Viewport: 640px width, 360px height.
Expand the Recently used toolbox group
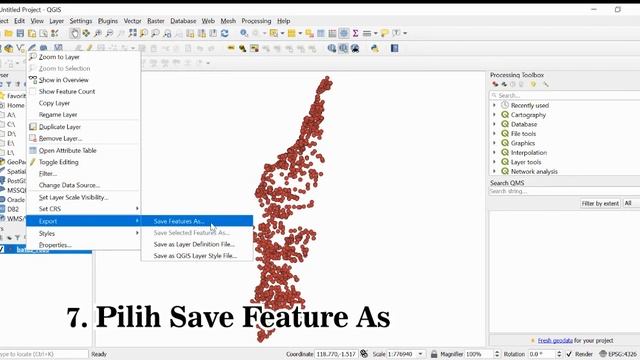click(494, 105)
